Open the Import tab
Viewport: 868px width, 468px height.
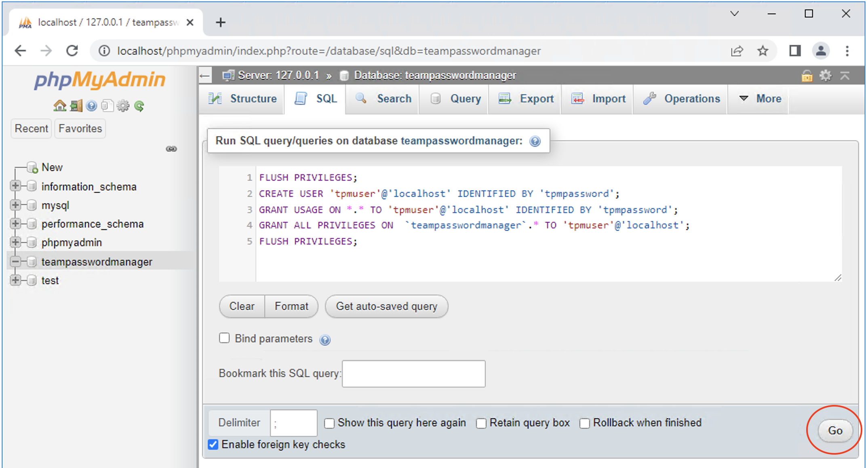(598, 99)
